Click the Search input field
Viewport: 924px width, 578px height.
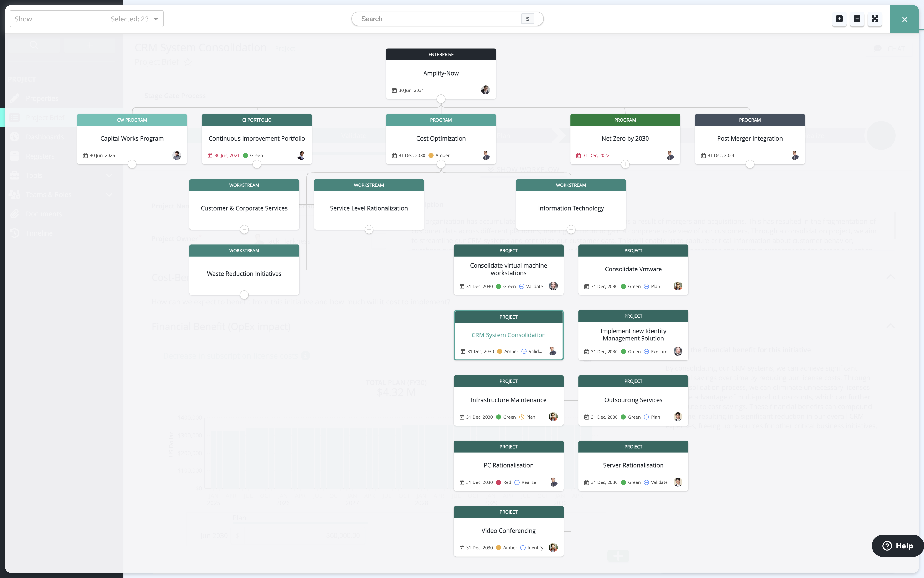[x=447, y=19]
